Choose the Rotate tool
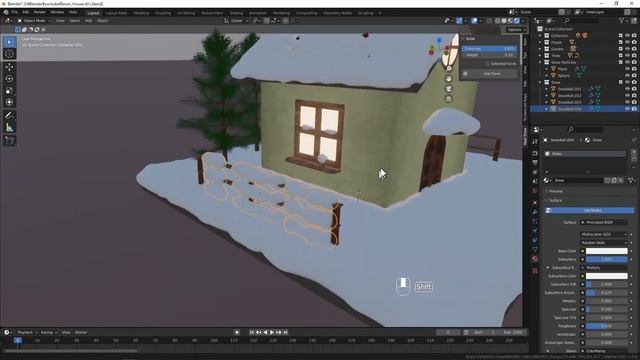 click(x=9, y=79)
